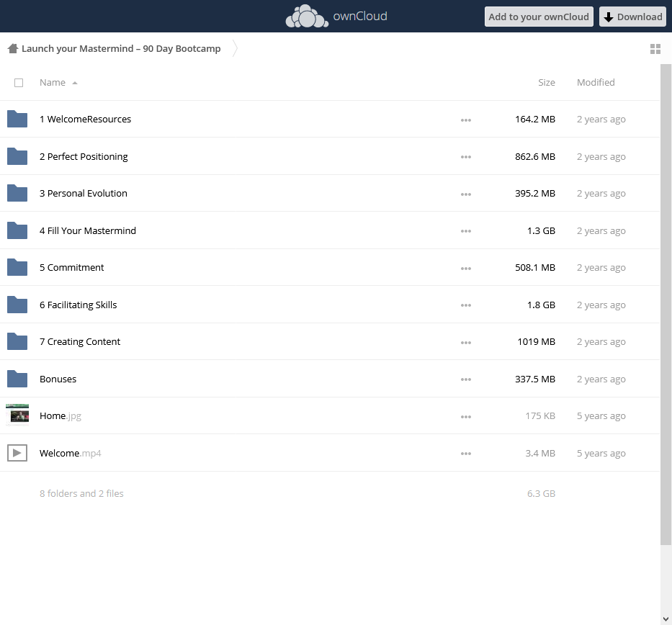The height and width of the screenshot is (625, 672).
Task: Open the 6 Facilitating Skills folder icon
Action: 17,305
